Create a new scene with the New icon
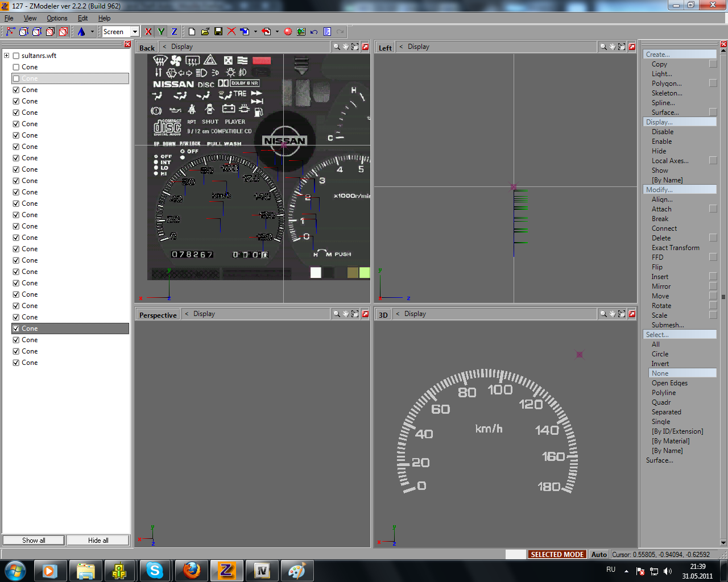Image resolution: width=728 pixels, height=582 pixels. coord(192,32)
